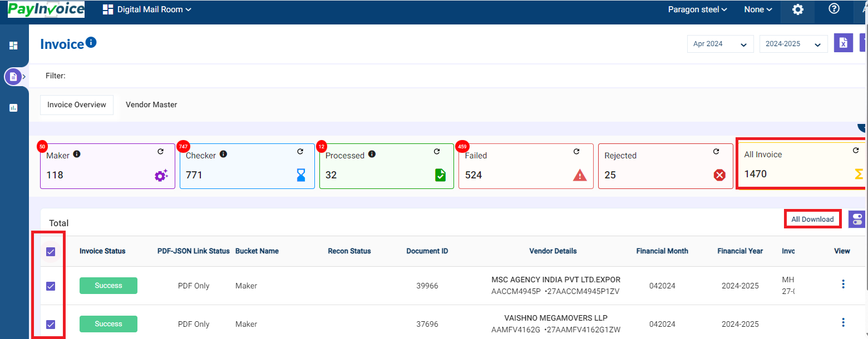Click the red 50 badge on Maker
The width and height of the screenshot is (868, 339).
coord(42,147)
